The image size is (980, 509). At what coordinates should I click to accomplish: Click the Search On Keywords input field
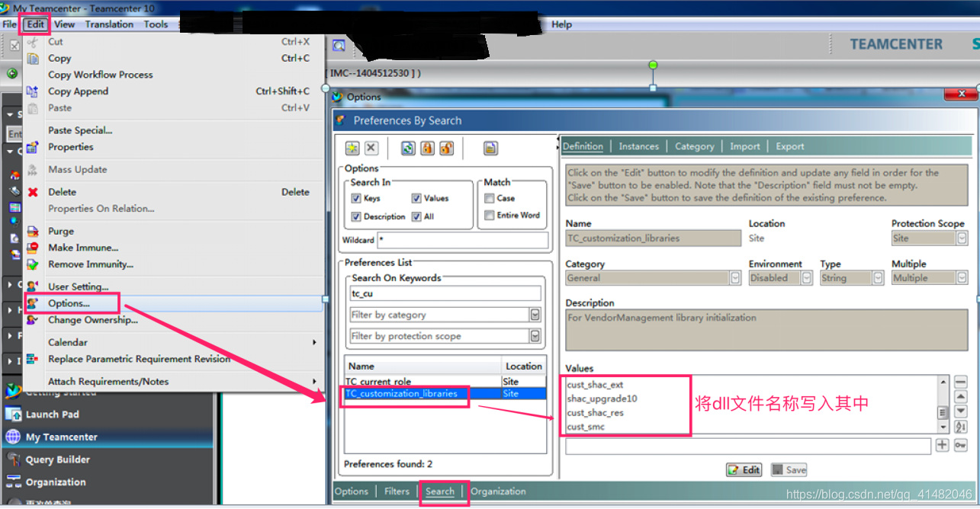click(x=445, y=293)
